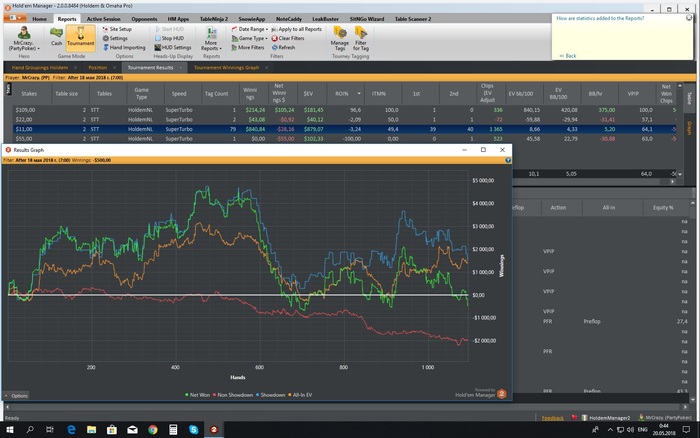Open the Opponents ribbon tab
The image size is (700, 438).
(144, 19)
